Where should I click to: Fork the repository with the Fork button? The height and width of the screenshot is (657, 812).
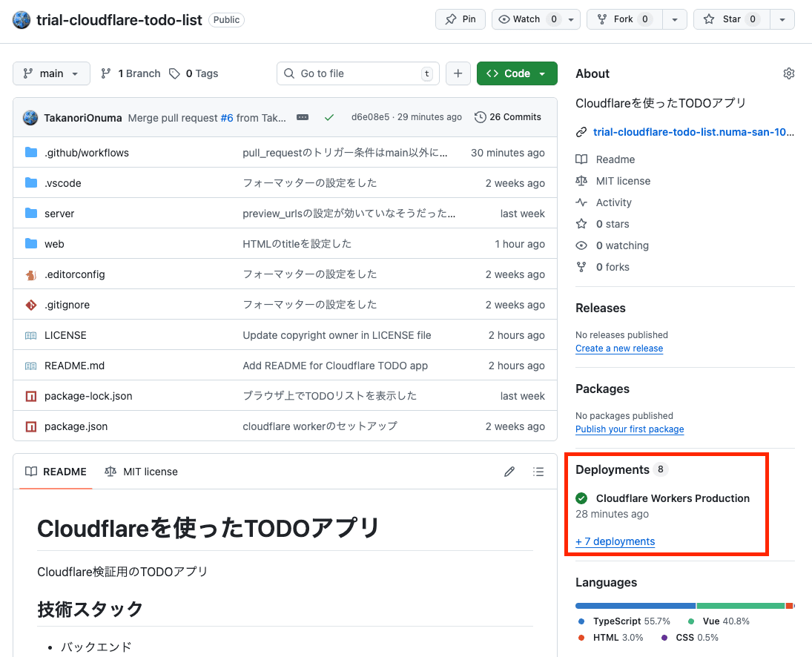coord(624,19)
